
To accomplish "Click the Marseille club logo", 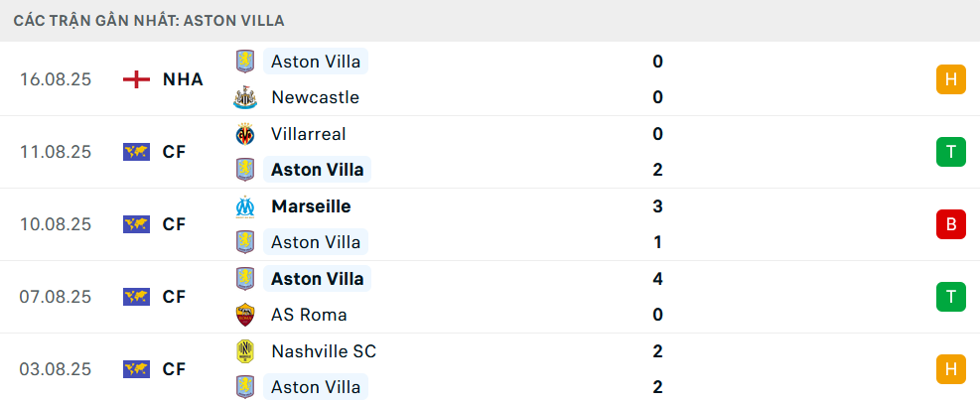I will pos(244,206).
